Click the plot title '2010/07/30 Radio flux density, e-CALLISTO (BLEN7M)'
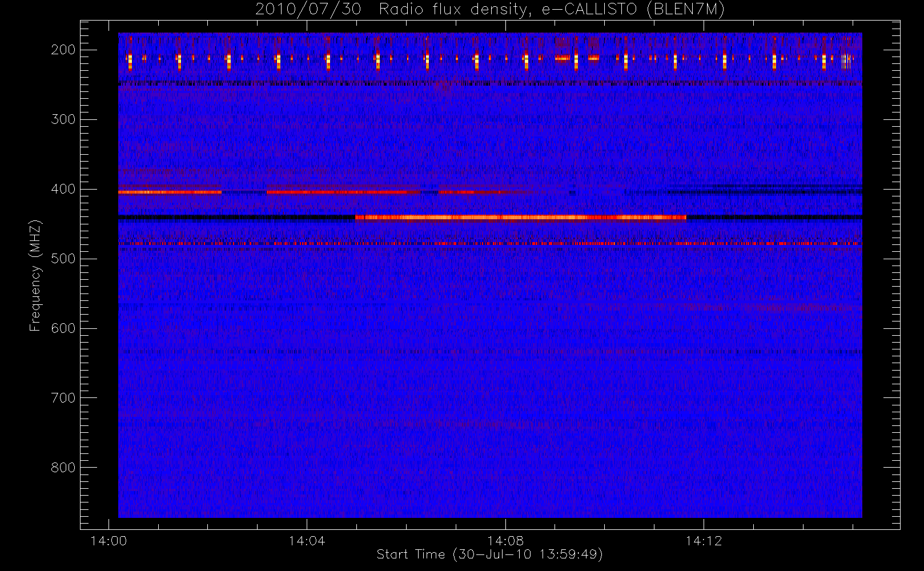This screenshot has height=571, width=924. click(x=489, y=10)
